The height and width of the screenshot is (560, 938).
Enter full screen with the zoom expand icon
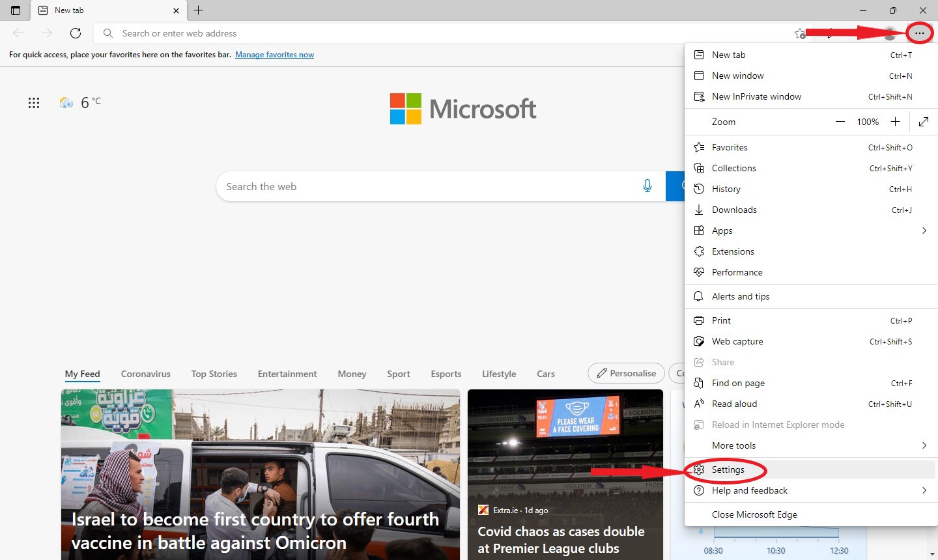coord(923,122)
